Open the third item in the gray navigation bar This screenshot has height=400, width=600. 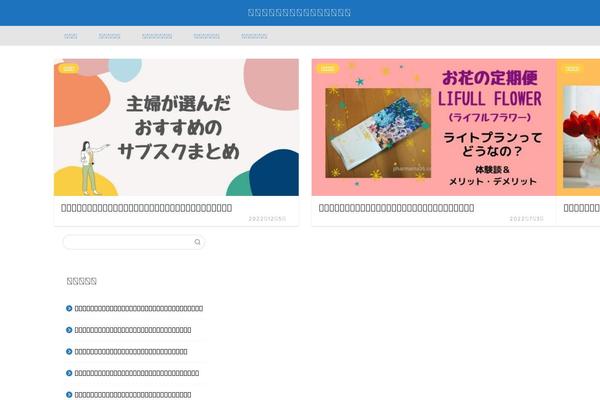tap(157, 36)
